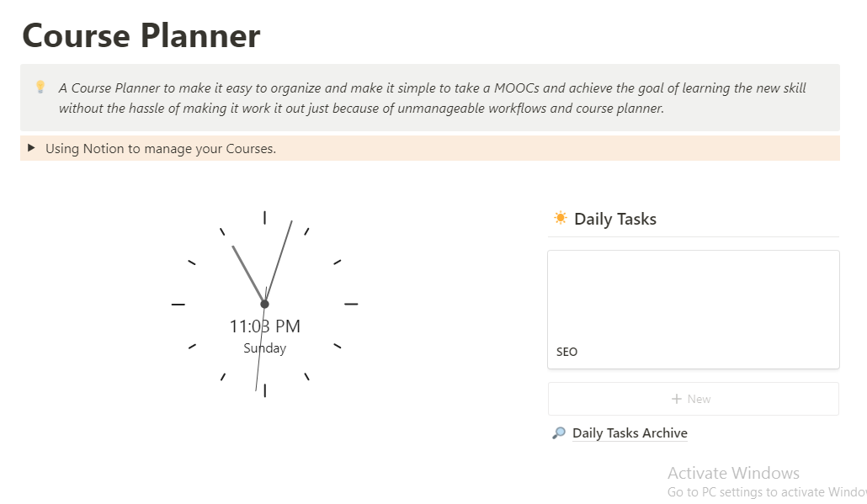Click the 11:03 PM time display
867x504 pixels.
click(x=264, y=326)
